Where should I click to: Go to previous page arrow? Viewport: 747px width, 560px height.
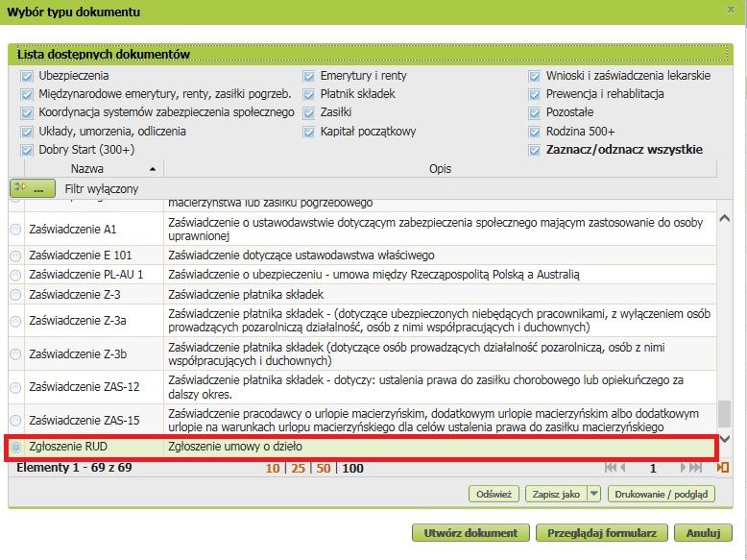click(622, 468)
